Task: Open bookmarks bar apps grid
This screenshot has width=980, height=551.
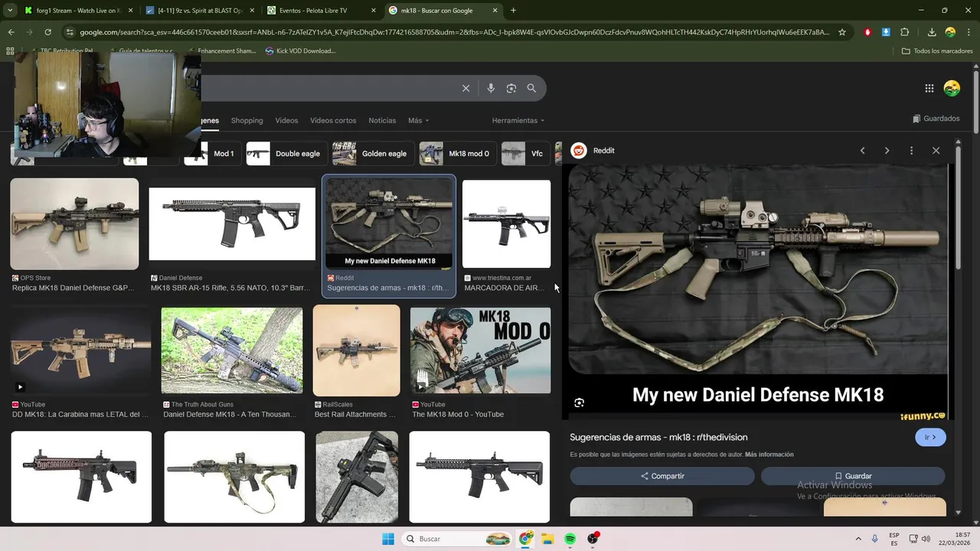Action: (x=10, y=51)
